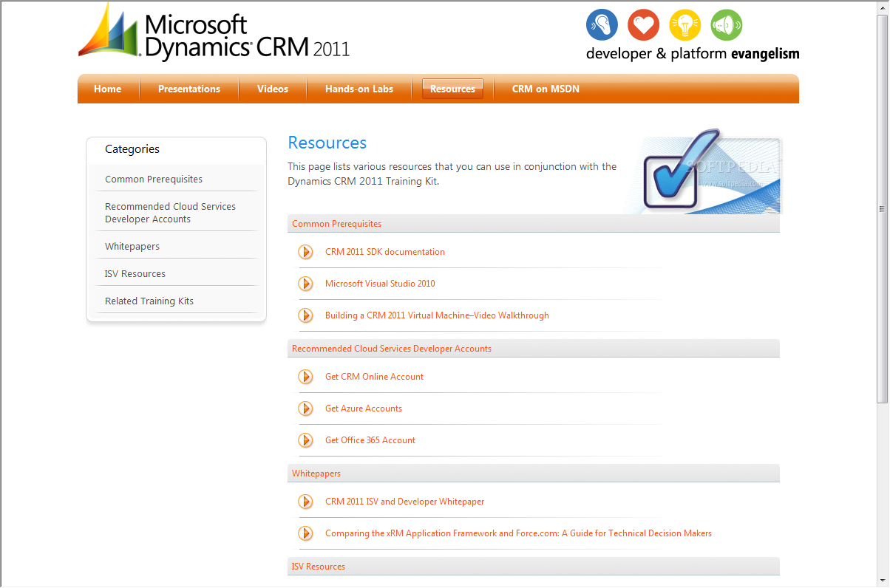Image resolution: width=890 pixels, height=588 pixels.
Task: Select the Resources tab
Action: (452, 89)
